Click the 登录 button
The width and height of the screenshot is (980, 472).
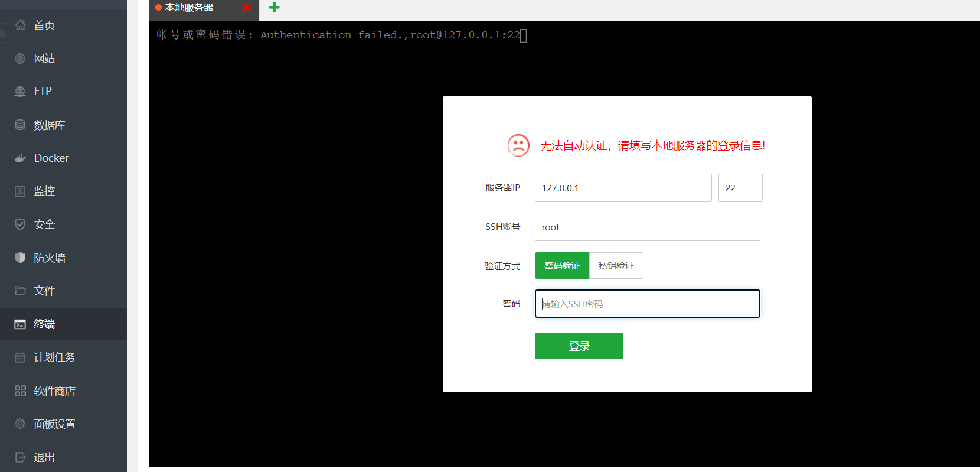click(x=579, y=346)
